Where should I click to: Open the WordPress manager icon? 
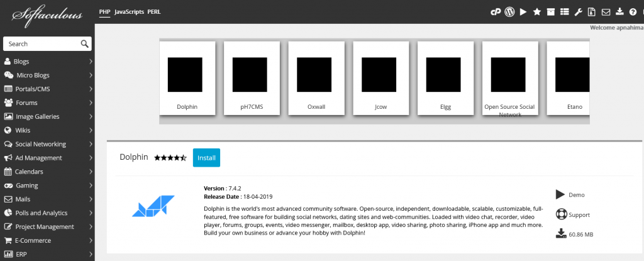[x=509, y=12]
